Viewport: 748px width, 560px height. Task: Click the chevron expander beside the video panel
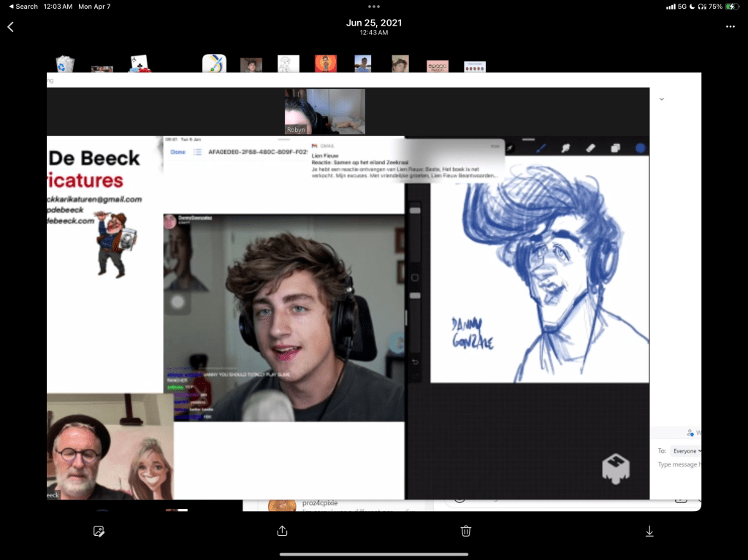point(662,99)
